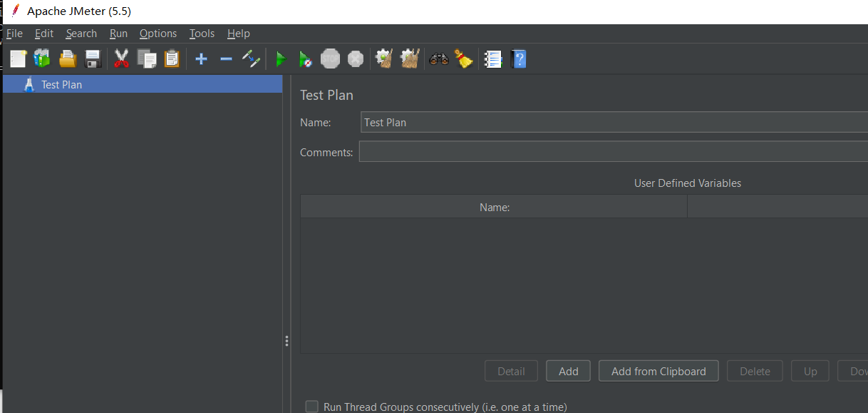Open the Templates icon in toolbar
This screenshot has width=868, height=413.
pyautogui.click(x=42, y=58)
